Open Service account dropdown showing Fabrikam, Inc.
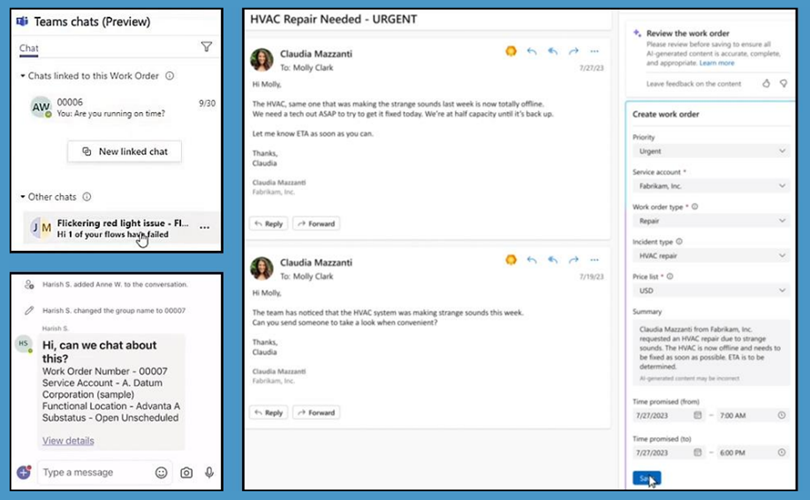This screenshot has height=500, width=810. click(x=711, y=186)
